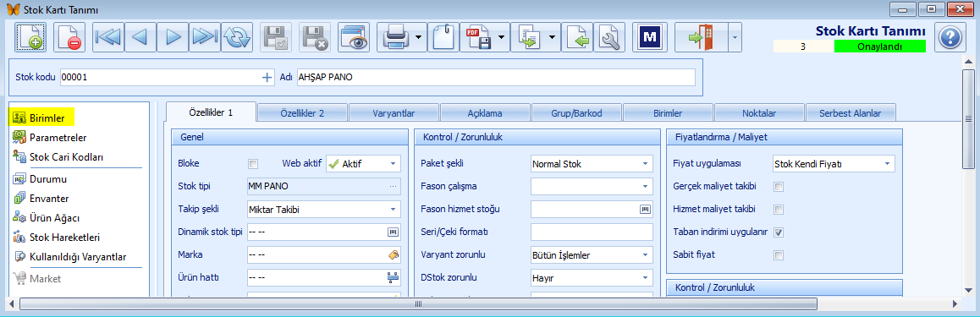Create a new stock card record
Screen dimensions: 980x317
[x=30, y=37]
